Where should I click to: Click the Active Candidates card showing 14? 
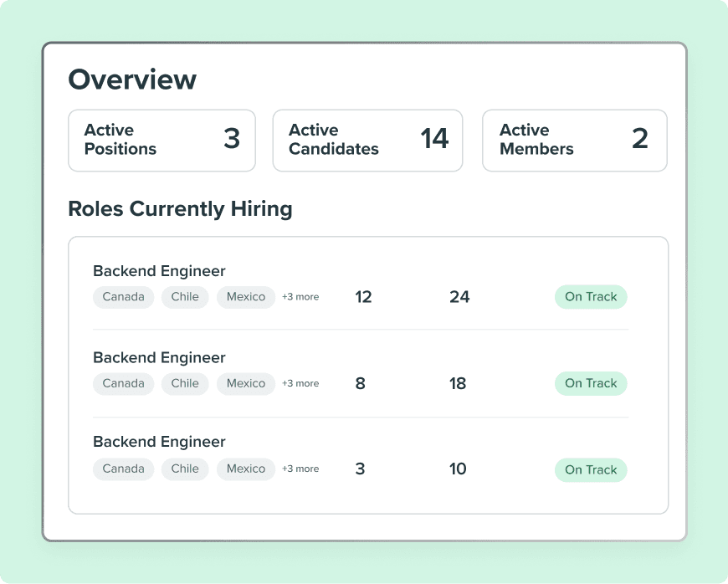point(367,140)
